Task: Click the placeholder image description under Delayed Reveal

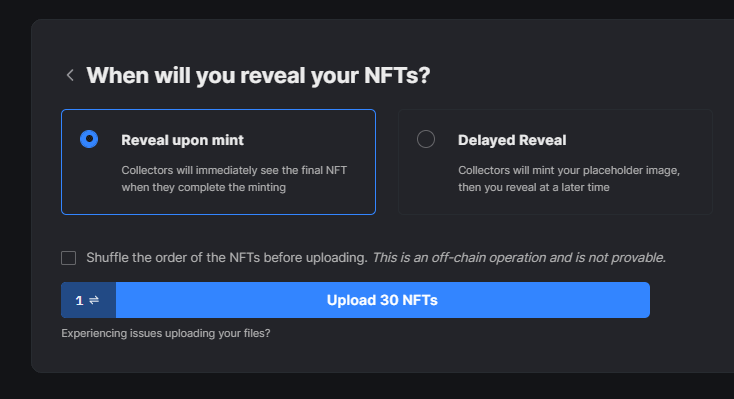Action: point(569,178)
